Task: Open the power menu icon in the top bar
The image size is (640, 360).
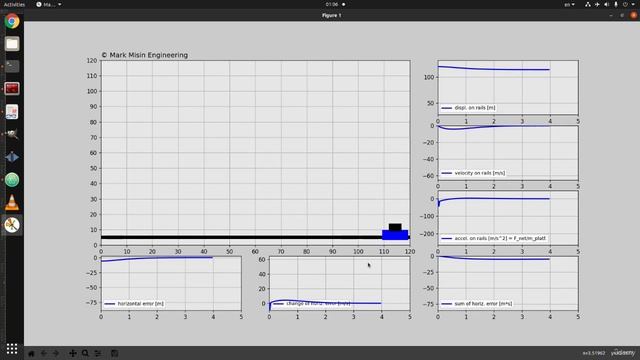Action: tap(625, 4)
